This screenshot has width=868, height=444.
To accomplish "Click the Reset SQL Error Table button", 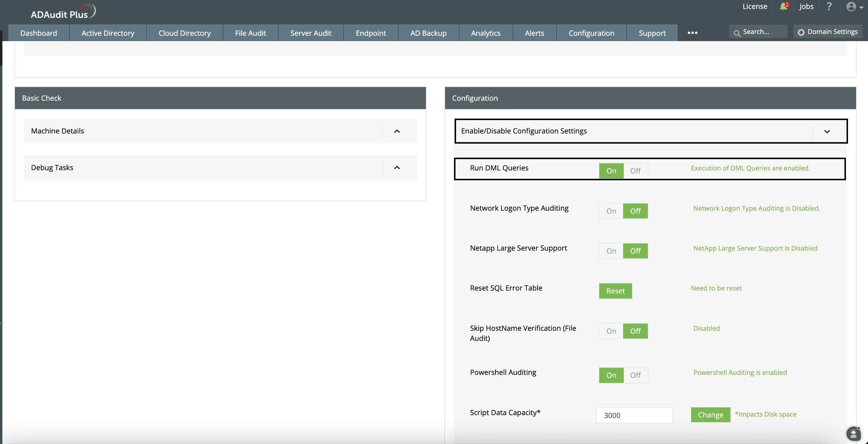I will point(615,291).
